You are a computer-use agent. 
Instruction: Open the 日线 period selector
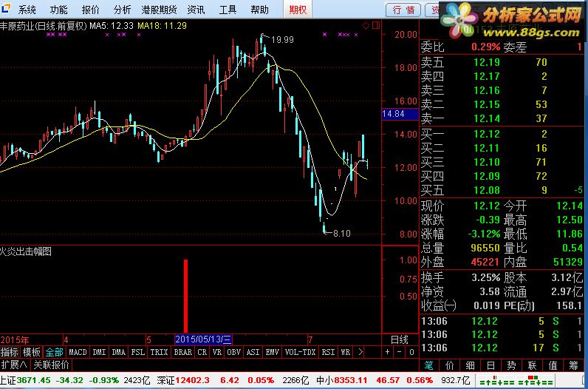click(400, 339)
